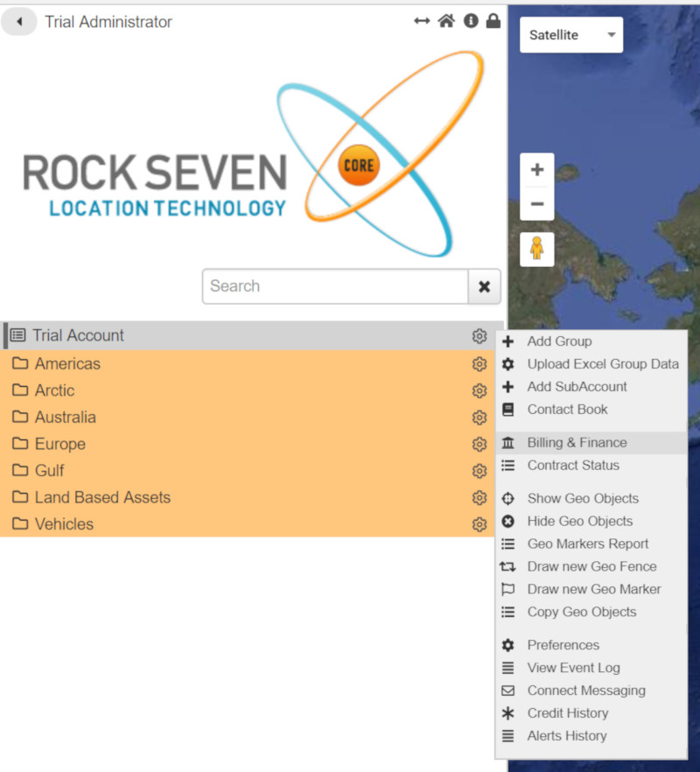Select Draw new Geo Fence

pos(591,566)
